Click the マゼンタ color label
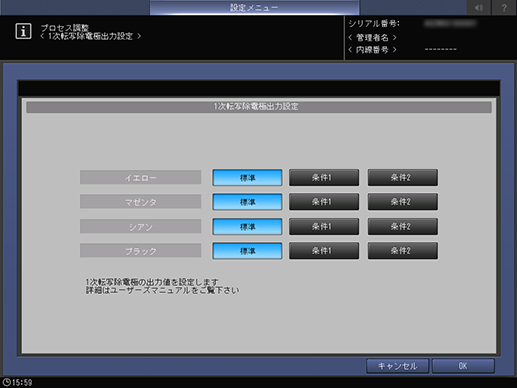517x388 pixels. [140, 202]
